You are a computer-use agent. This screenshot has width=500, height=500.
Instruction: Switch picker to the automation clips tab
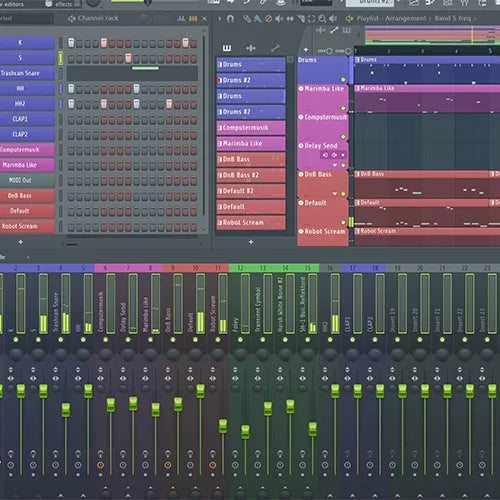(x=275, y=49)
